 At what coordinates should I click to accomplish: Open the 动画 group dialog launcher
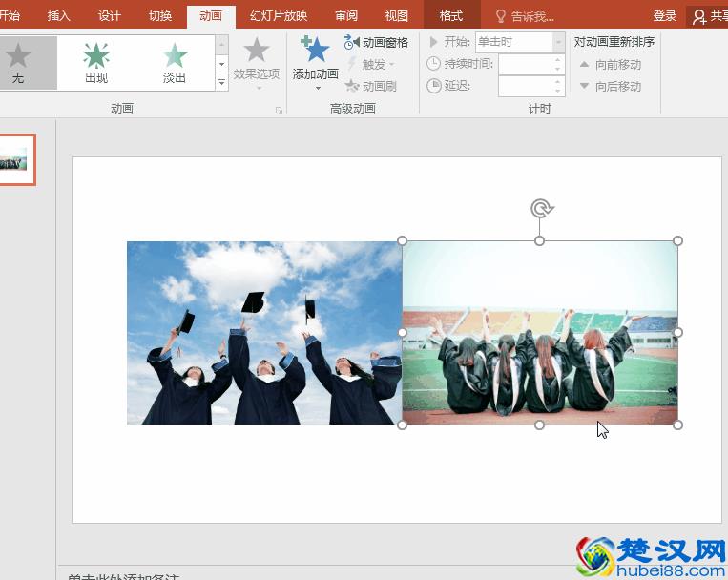click(279, 110)
